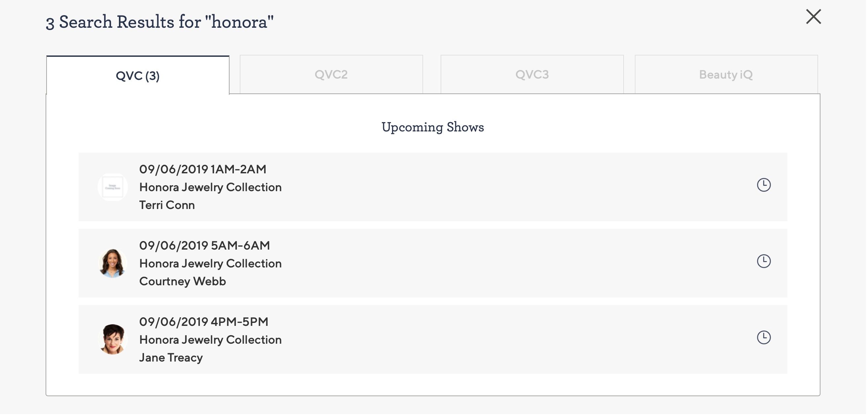Select the 09/06/2019 1AM-2AM show time
Image resolution: width=868 pixels, height=416 pixels.
(202, 169)
